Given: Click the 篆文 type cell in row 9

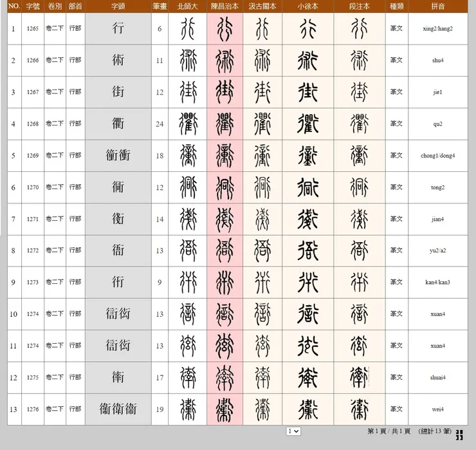Looking at the screenshot, I should [x=396, y=282].
